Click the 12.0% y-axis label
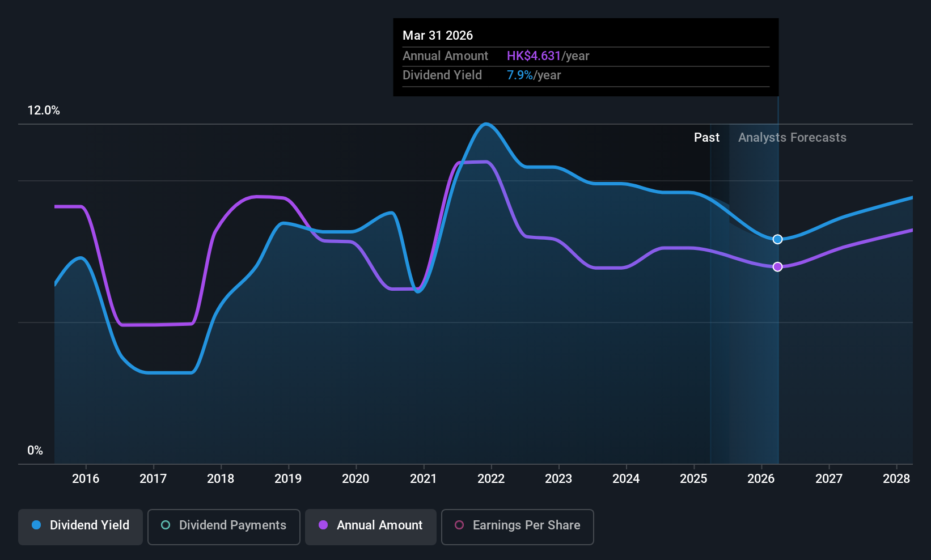Screen dimensions: 931x560 [x=44, y=111]
